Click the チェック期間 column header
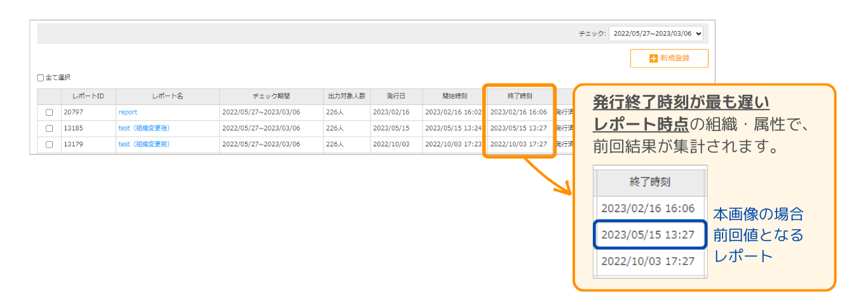Viewport: 868px width, 308px height. 271,96
